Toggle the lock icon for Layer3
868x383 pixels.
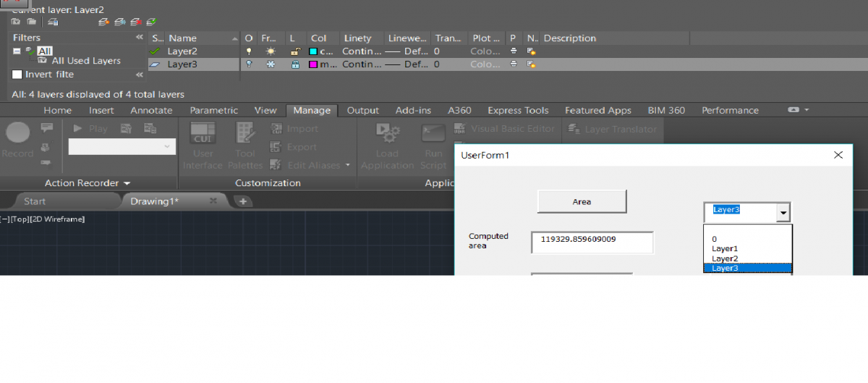point(294,64)
